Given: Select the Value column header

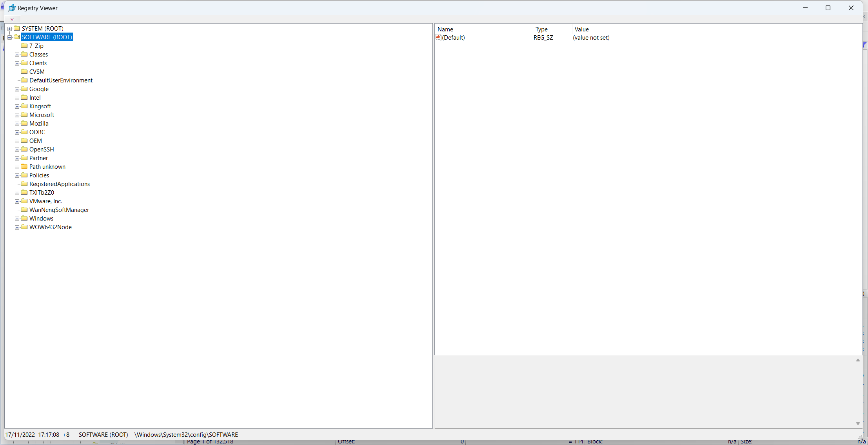Looking at the screenshot, I should click(581, 29).
